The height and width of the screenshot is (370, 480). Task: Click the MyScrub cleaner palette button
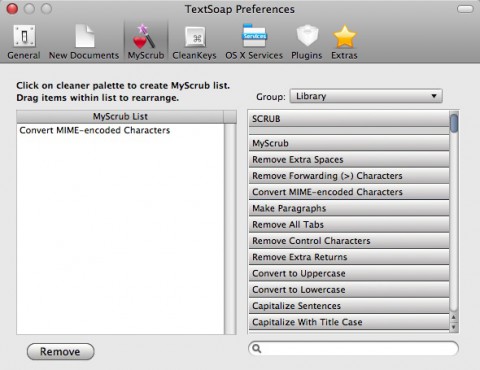coord(349,143)
